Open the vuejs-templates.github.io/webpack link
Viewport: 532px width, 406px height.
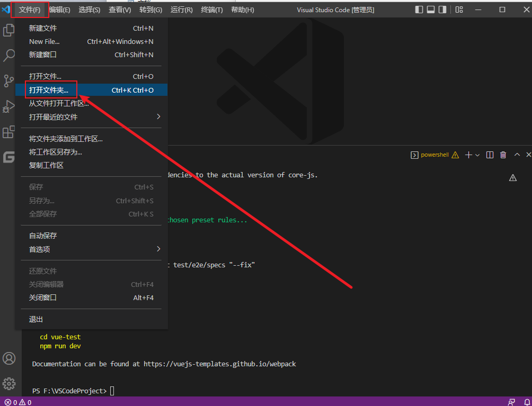click(219, 364)
